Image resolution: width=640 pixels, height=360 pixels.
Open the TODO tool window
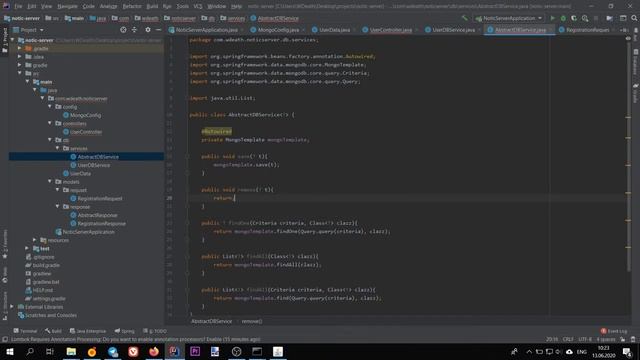point(155,331)
